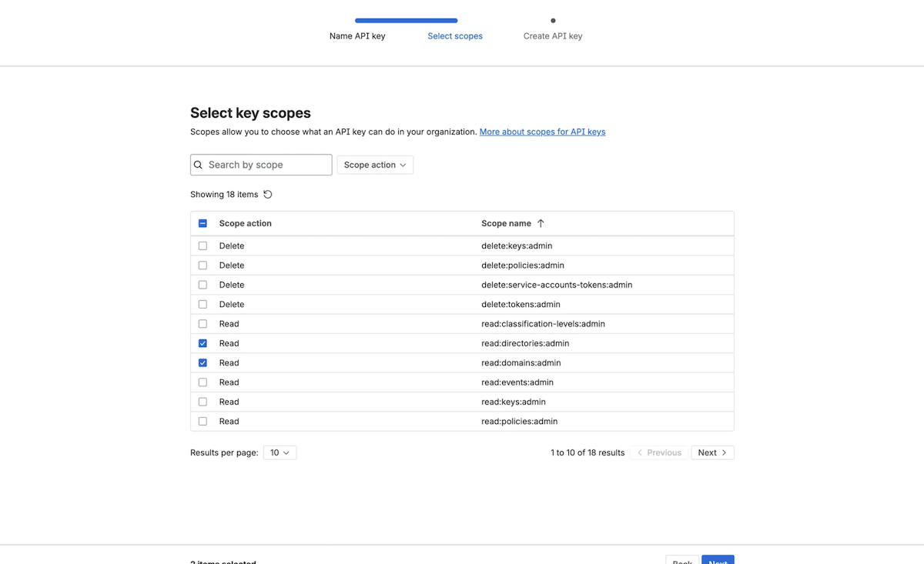Uncheck the read:directories:admin scope
The width and height of the screenshot is (924, 564).
click(x=203, y=342)
